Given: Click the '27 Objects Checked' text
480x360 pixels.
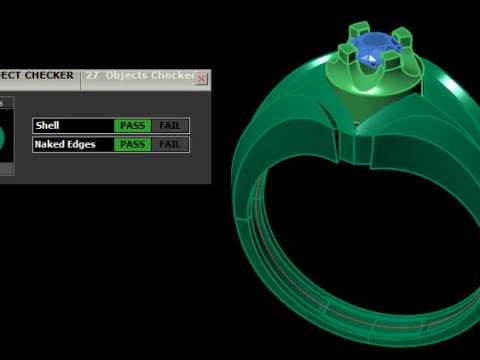Looking at the screenshot, I should click(x=140, y=75).
